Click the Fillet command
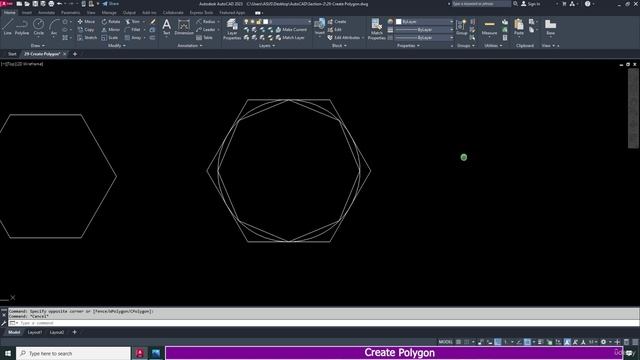640x360 pixels. tap(133, 29)
